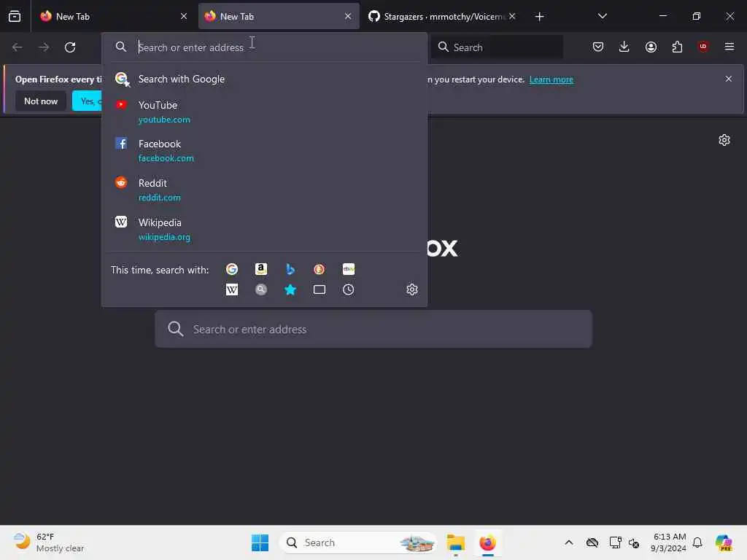This screenshot has height=560, width=747.
Task: Open the Copilot preview taskbar icon
Action: click(724, 542)
